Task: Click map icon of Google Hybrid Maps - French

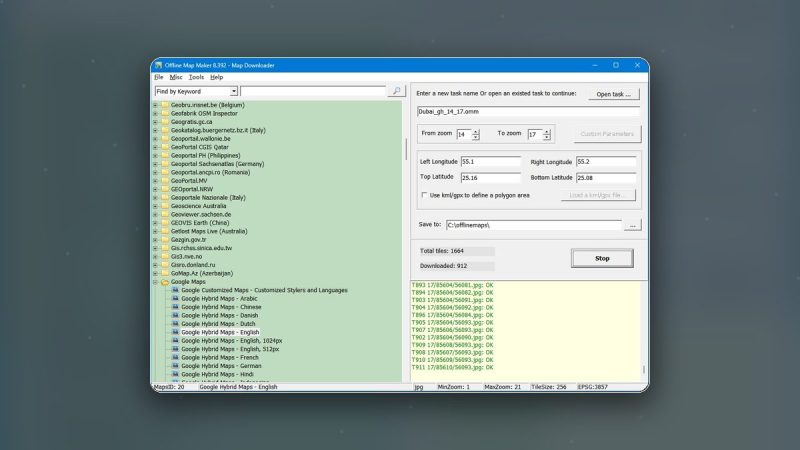Action: (x=176, y=357)
